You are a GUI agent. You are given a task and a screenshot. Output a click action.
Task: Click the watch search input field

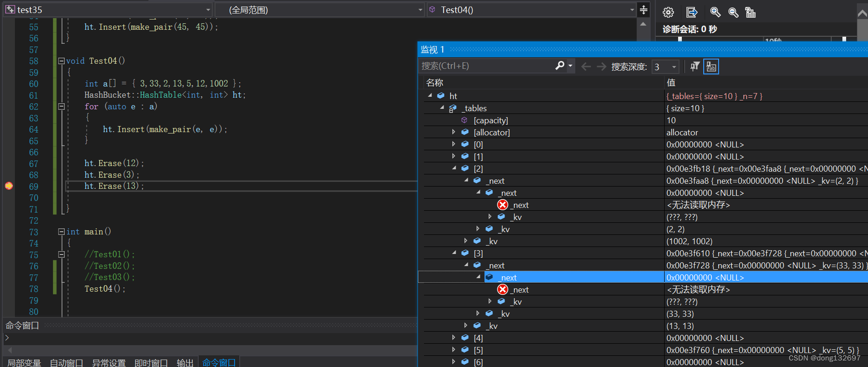[x=486, y=66]
